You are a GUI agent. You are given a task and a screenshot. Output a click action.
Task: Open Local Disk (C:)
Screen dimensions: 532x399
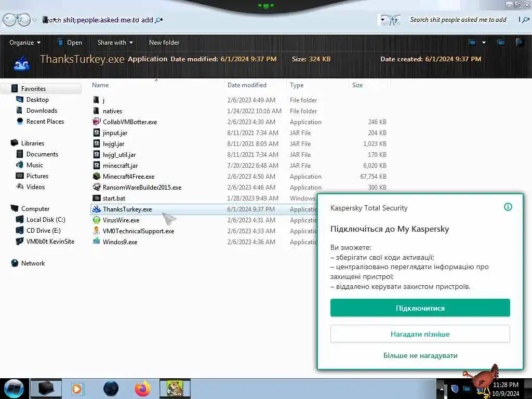46,220
